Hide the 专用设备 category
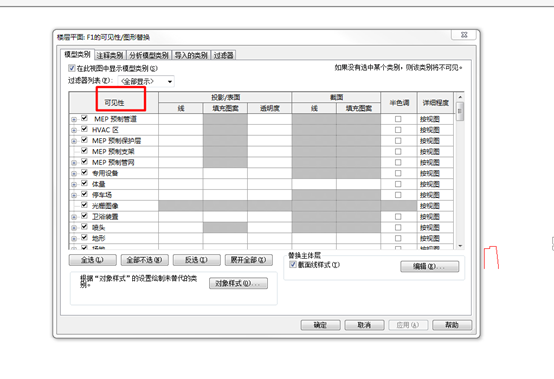The image size is (554, 379). click(84, 172)
